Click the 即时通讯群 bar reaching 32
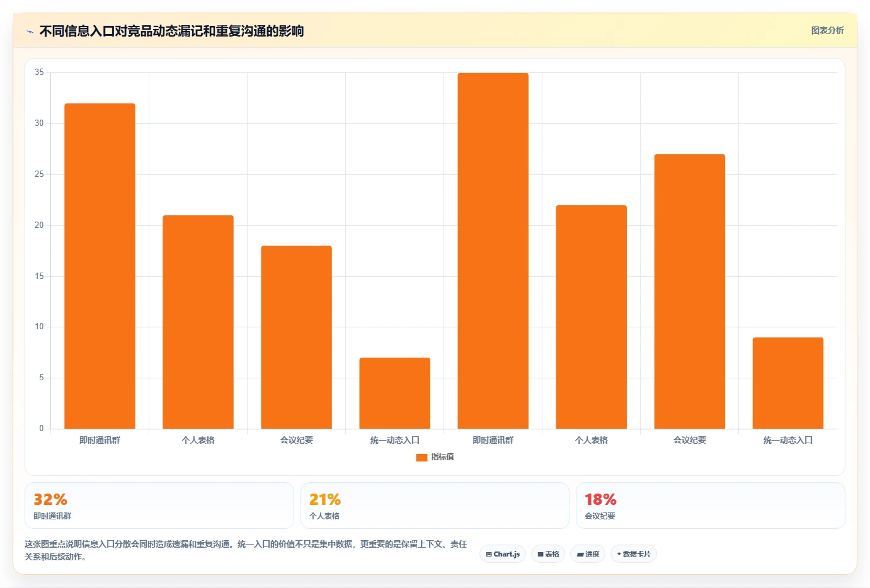 click(x=100, y=266)
